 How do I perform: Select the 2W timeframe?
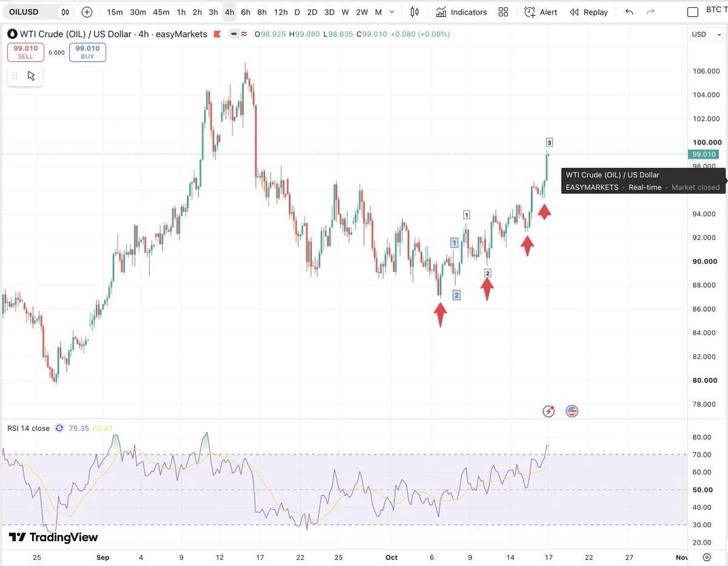click(x=362, y=12)
